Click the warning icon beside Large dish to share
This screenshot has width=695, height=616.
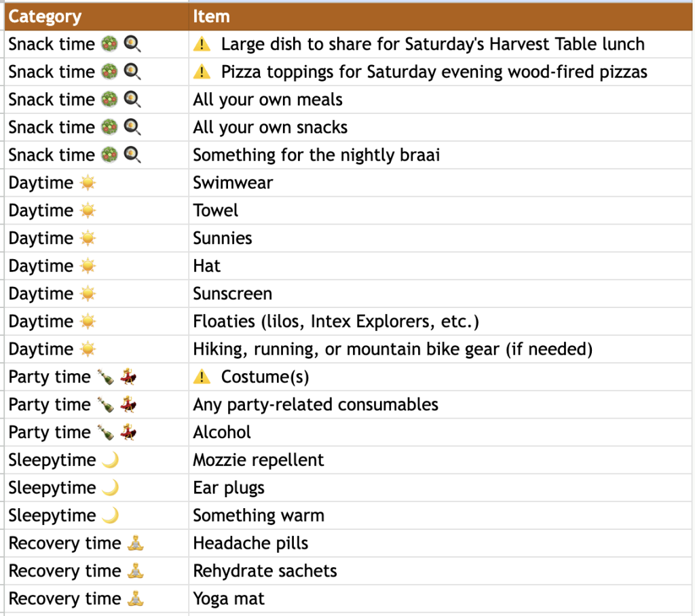coord(202,45)
